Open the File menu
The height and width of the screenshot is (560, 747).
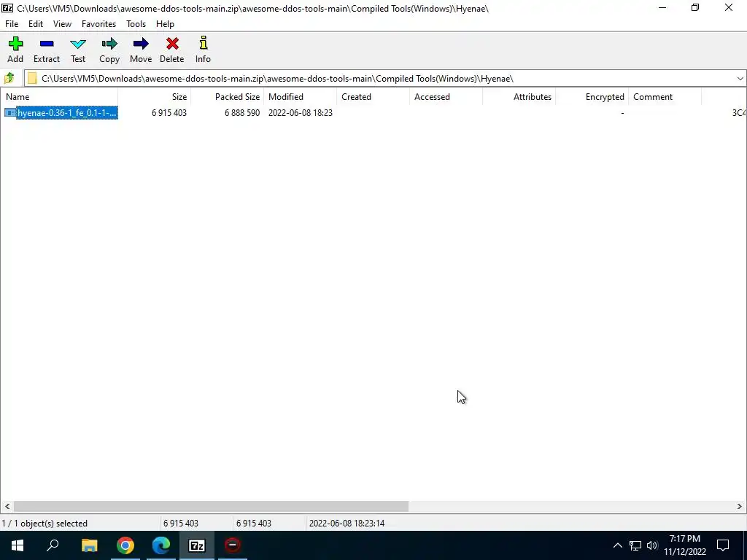click(12, 24)
